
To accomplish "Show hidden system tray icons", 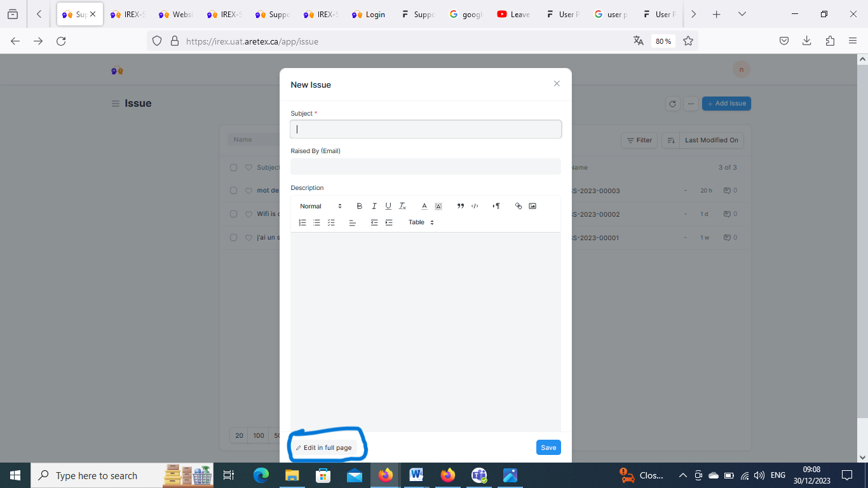I will 682,475.
